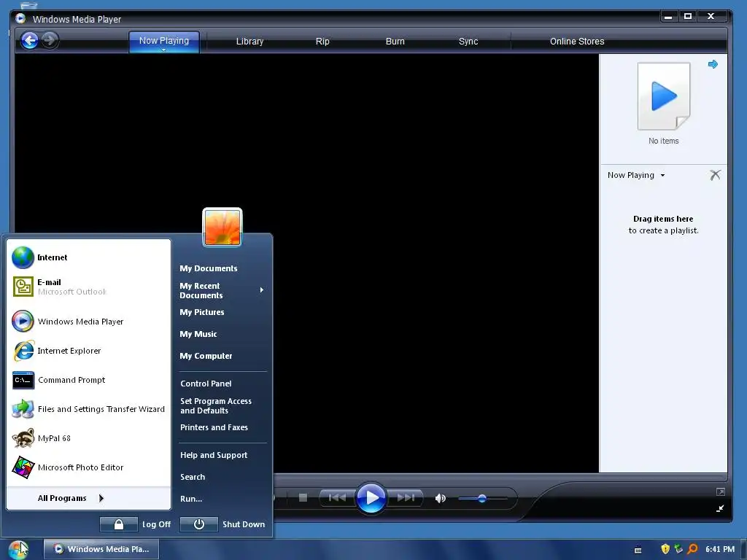Click the Back arrow in Media Player
Viewport: 747px width, 560px height.
29,41
